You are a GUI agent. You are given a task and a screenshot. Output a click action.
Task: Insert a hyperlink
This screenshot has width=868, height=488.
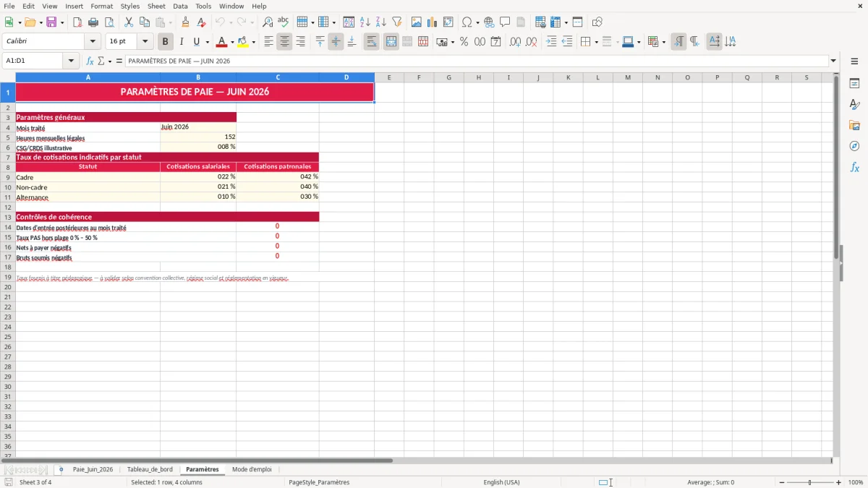(x=489, y=22)
